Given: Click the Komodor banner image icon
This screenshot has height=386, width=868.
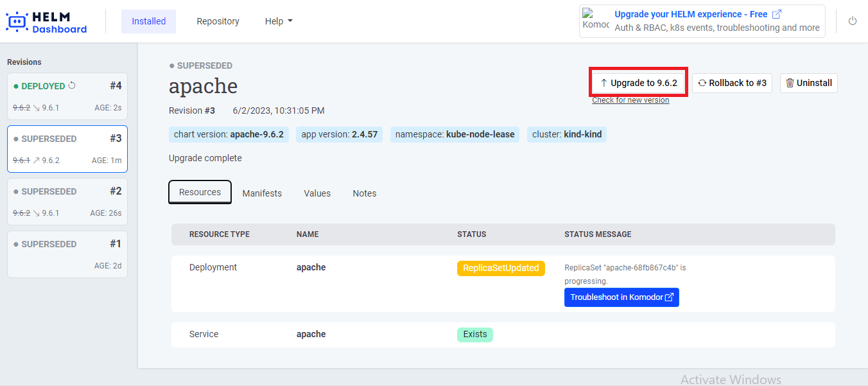Looking at the screenshot, I should (595, 21).
